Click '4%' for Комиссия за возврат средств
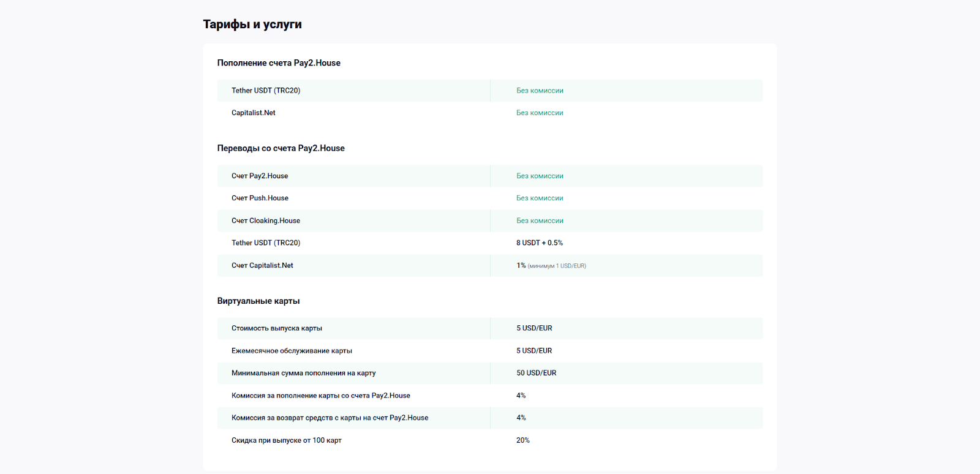Image resolution: width=980 pixels, height=474 pixels. click(x=521, y=418)
